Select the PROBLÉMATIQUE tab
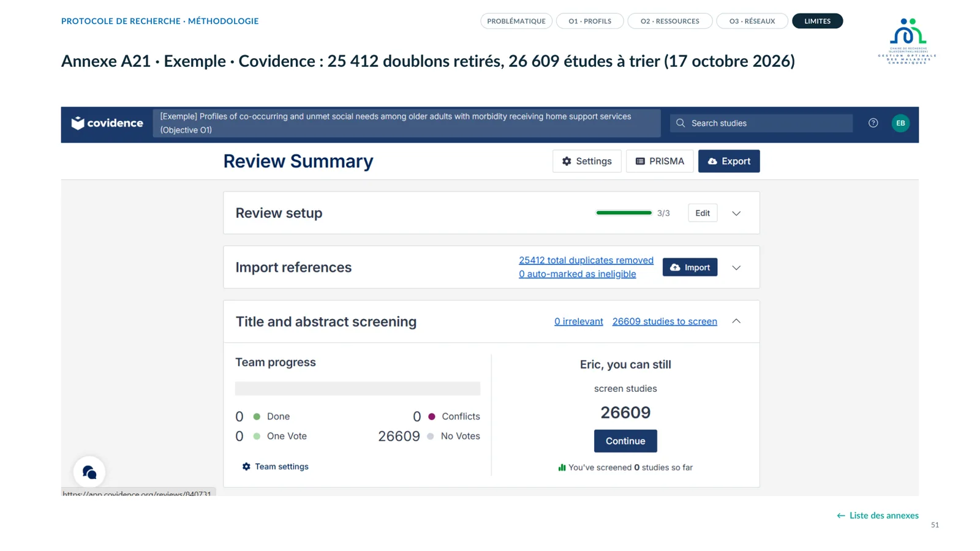This screenshot has width=980, height=551. (516, 21)
